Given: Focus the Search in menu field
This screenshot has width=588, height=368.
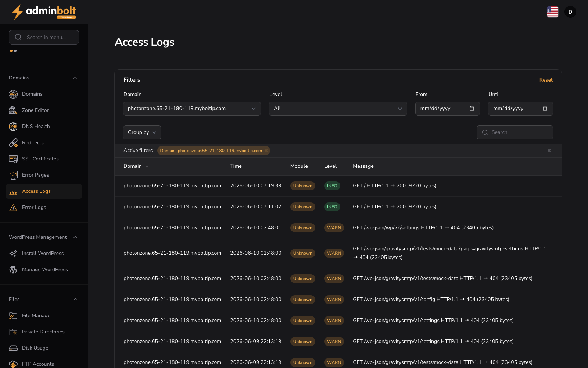Looking at the screenshot, I should pos(44,37).
